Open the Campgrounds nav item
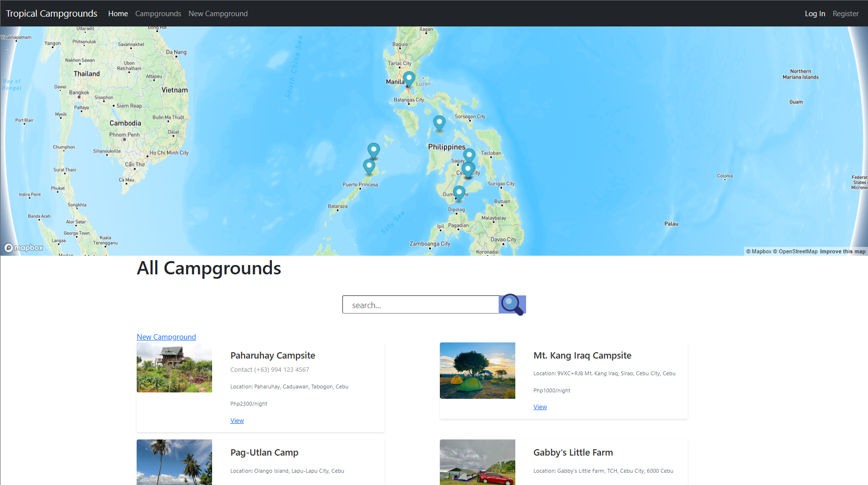 tap(158, 14)
